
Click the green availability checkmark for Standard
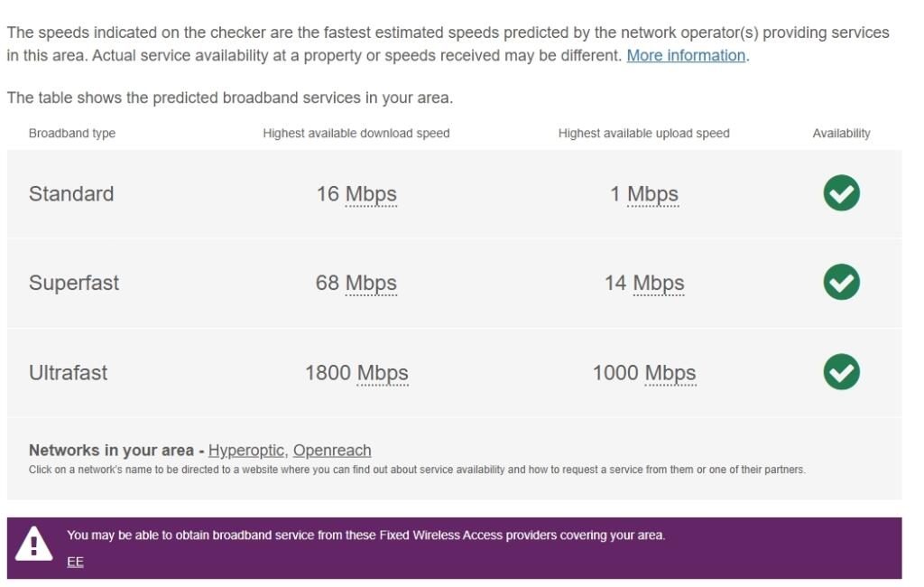click(x=841, y=193)
